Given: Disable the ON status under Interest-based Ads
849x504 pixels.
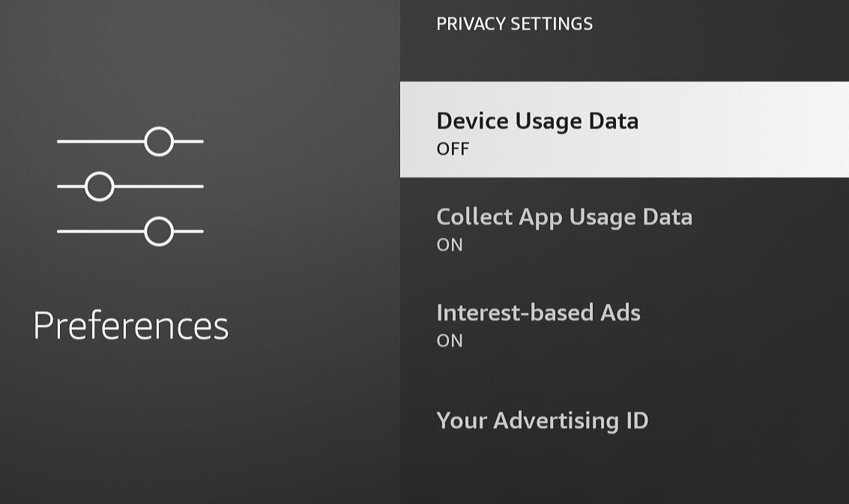Looking at the screenshot, I should click(450, 341).
